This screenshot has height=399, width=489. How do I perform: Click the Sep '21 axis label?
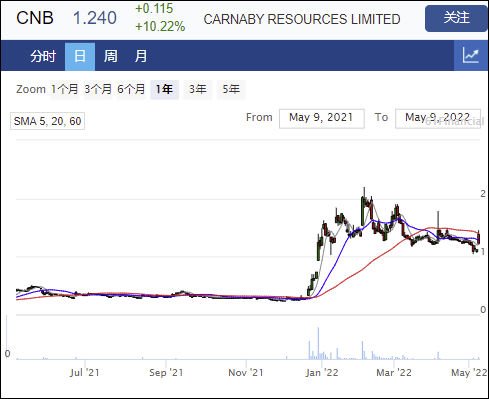pyautogui.click(x=166, y=372)
